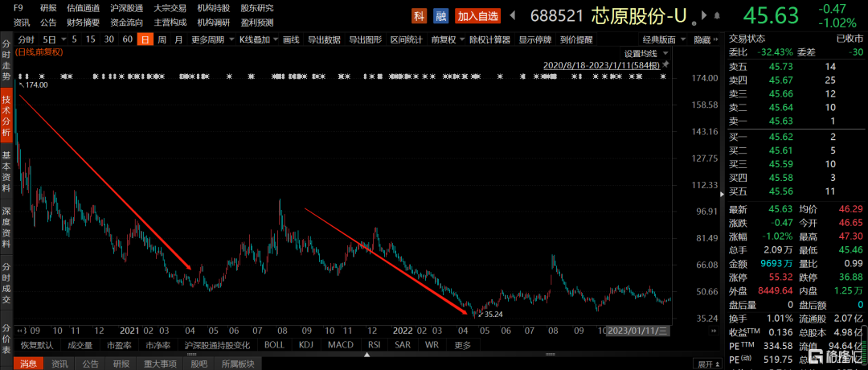Open 财务摘要 menu item
This screenshot has width=868, height=370.
[x=83, y=23]
